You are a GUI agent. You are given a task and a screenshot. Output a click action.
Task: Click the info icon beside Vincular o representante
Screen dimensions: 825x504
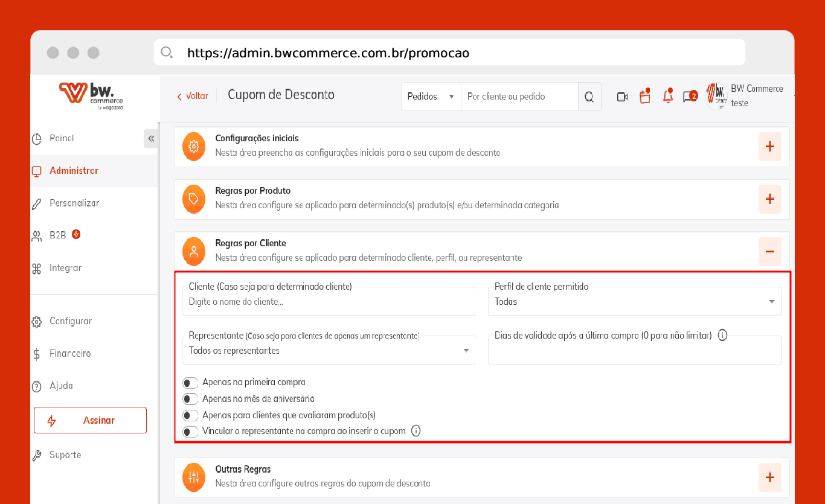[416, 431]
